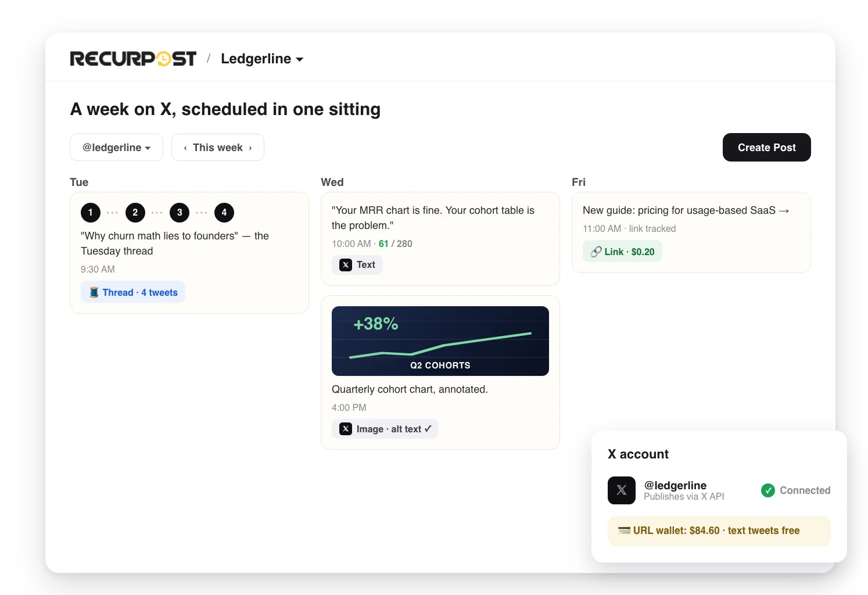
Task: Click the alt text checkmark
Action: click(428, 429)
